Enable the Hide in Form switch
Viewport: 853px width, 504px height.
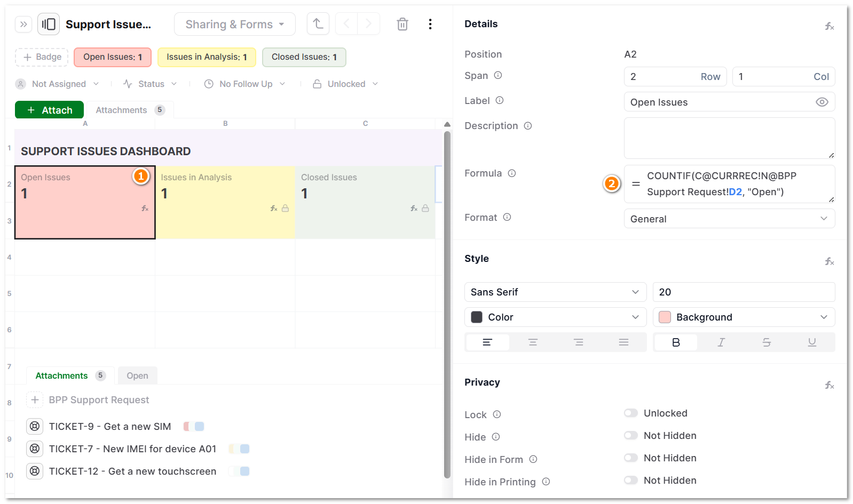[631, 458]
